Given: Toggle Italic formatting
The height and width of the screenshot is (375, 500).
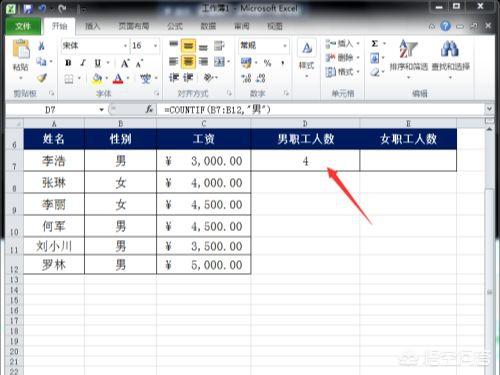Looking at the screenshot, I should pos(83,63).
